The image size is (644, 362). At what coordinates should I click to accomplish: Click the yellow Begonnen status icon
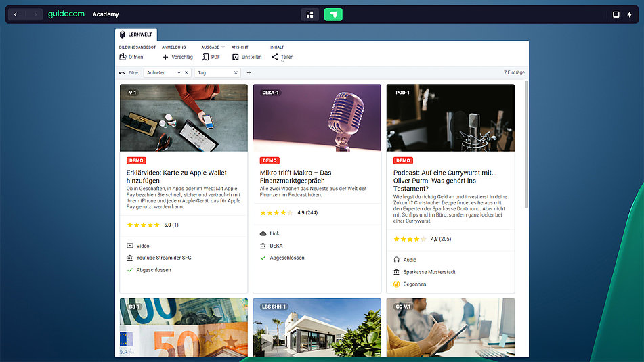(x=396, y=284)
